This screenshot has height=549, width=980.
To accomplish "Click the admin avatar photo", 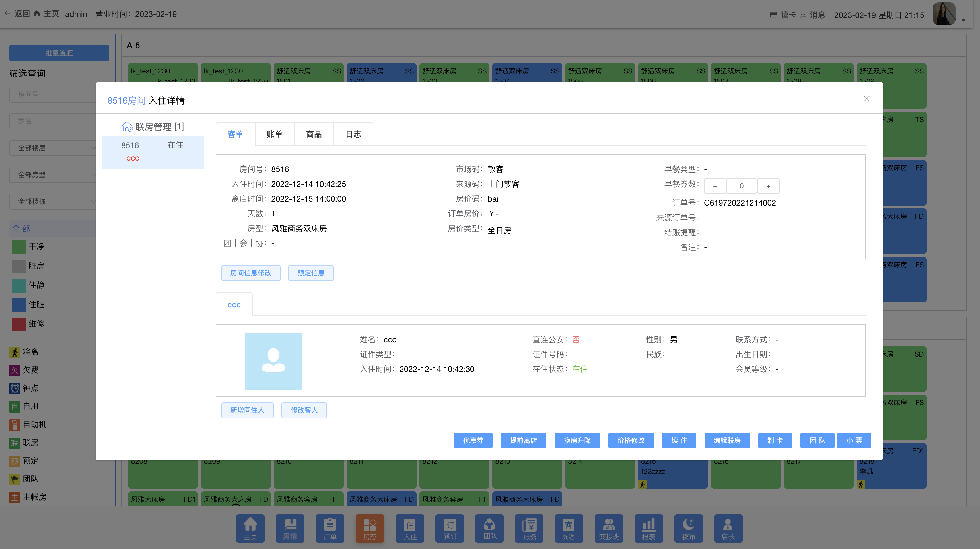I will click(944, 14).
